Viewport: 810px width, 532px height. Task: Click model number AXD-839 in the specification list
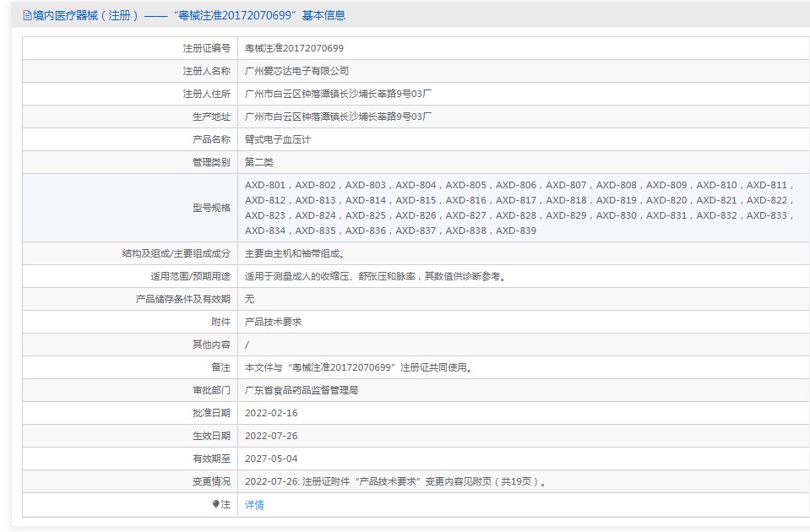tap(515, 231)
